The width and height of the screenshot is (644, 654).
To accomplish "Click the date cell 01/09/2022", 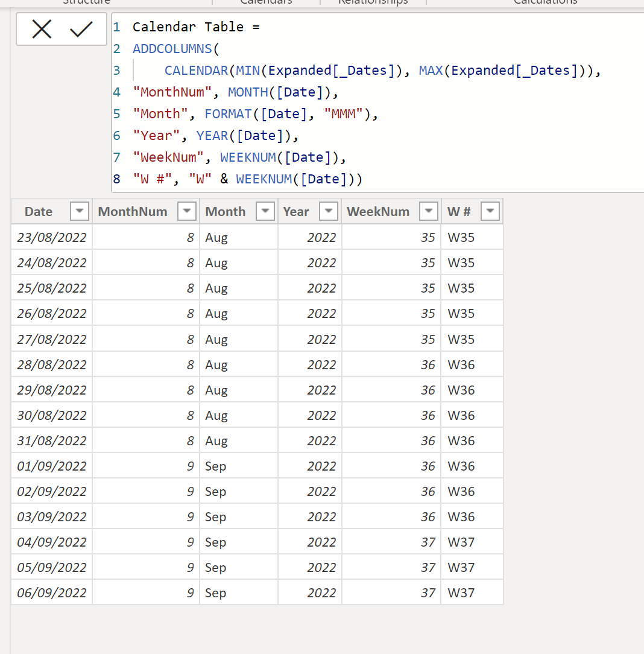I will pyautogui.click(x=52, y=466).
